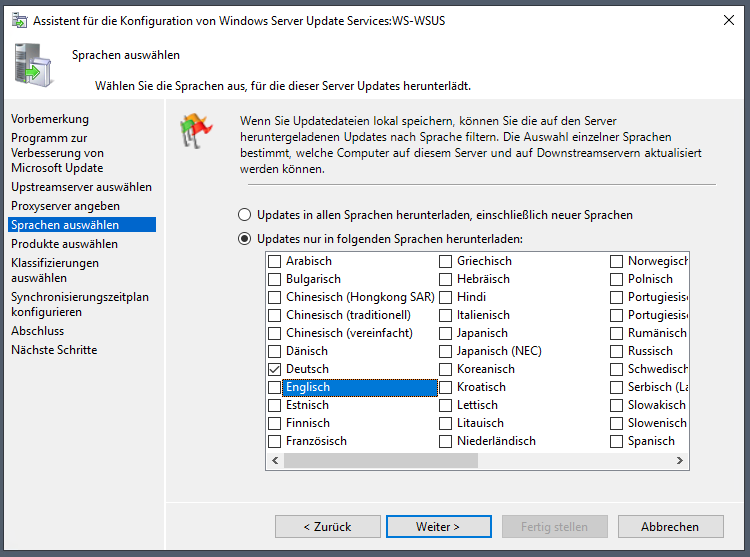Go to the Abschluss step
This screenshot has height=557, width=750.
[37, 331]
